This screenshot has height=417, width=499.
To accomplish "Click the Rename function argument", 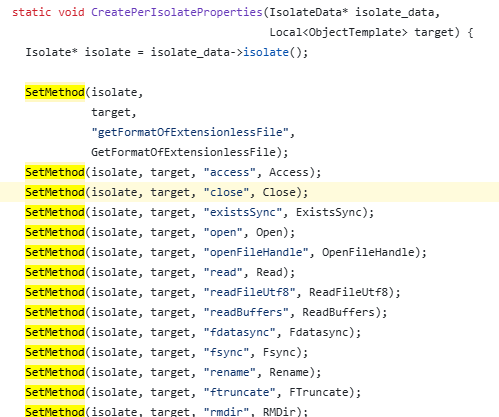I will pyautogui.click(x=289, y=372).
